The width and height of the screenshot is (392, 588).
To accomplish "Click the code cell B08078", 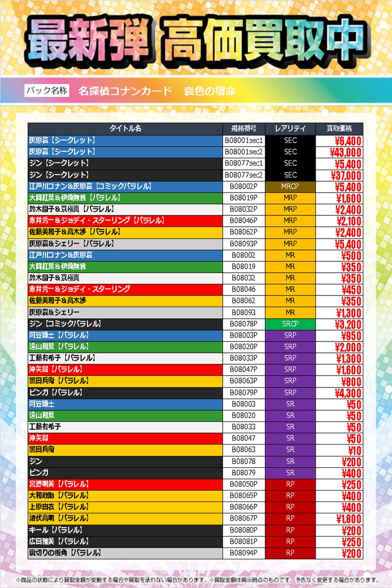I will [x=244, y=461].
